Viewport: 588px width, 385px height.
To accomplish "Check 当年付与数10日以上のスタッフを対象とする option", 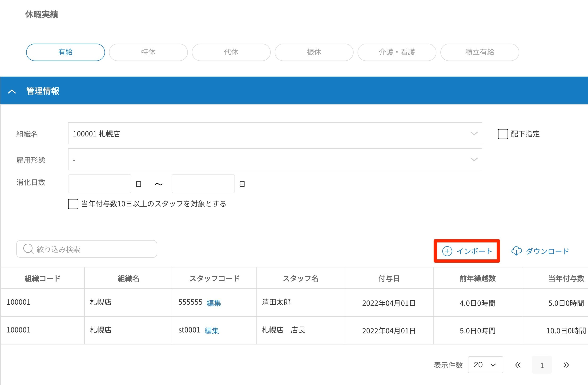I will (73, 204).
